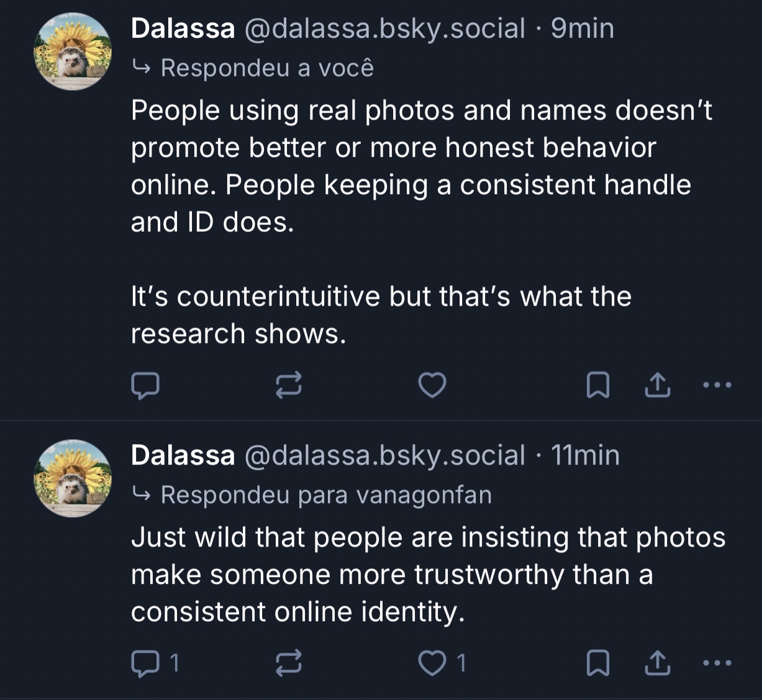Bookmark the 11min Dalassa post
The height and width of the screenshot is (700, 762).
(598, 663)
